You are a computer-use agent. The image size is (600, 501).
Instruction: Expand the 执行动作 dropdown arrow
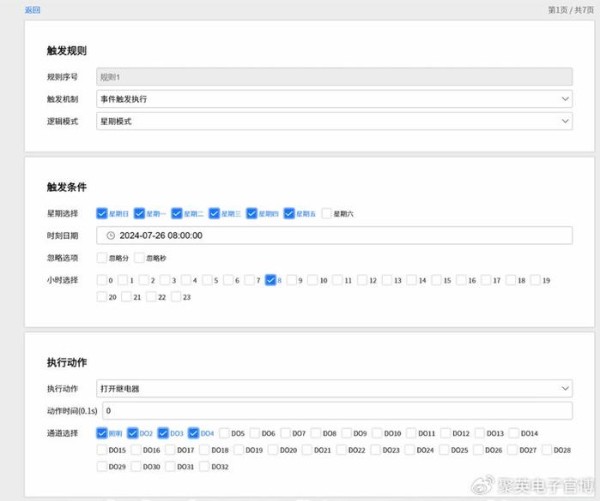565,388
